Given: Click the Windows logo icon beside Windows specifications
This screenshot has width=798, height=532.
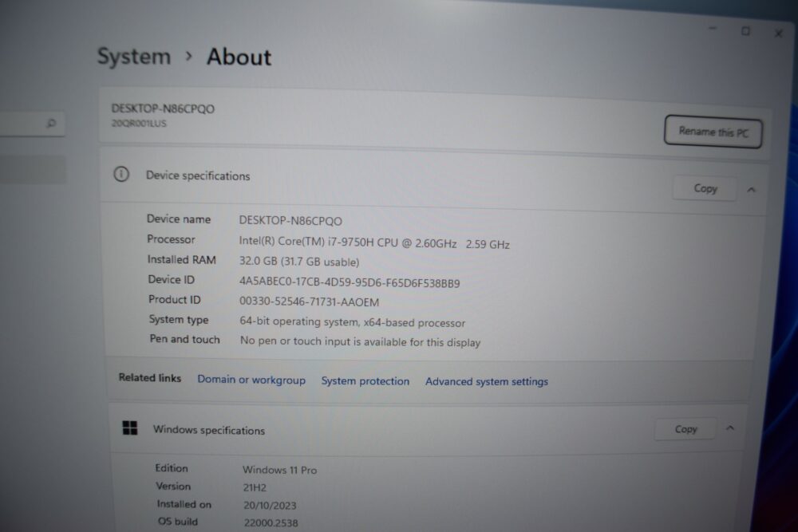Looking at the screenshot, I should point(130,428).
